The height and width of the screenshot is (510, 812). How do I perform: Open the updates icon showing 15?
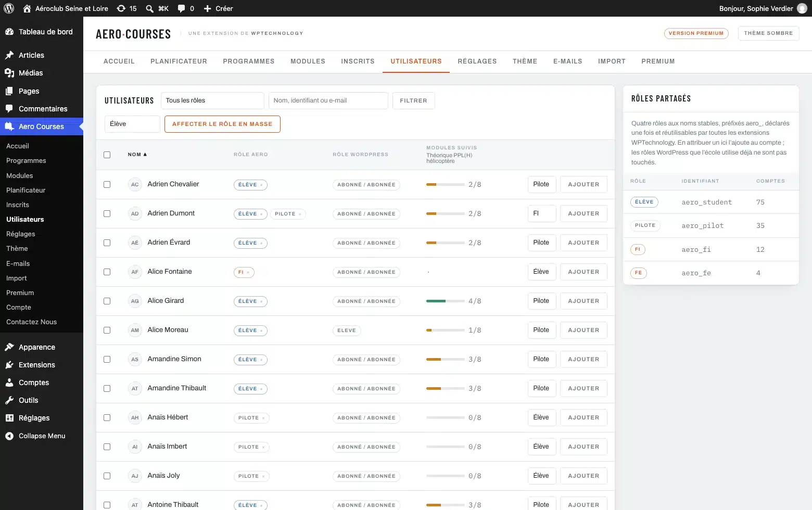121,8
